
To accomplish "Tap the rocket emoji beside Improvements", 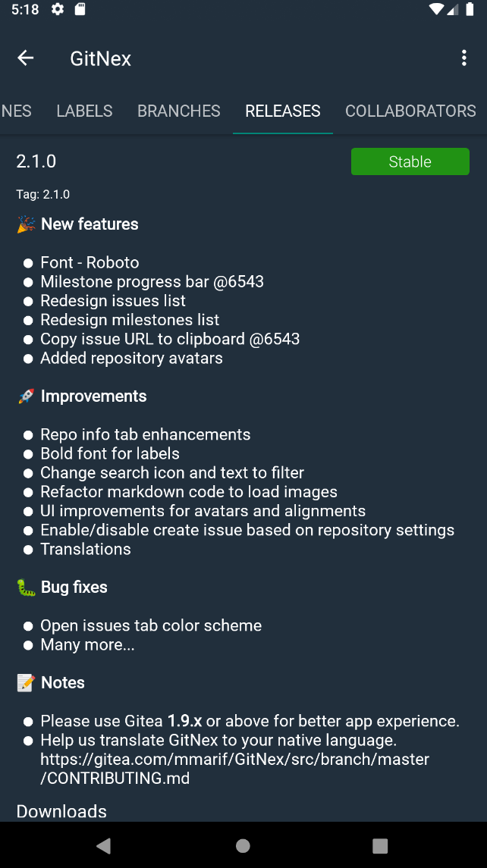I will [x=26, y=396].
